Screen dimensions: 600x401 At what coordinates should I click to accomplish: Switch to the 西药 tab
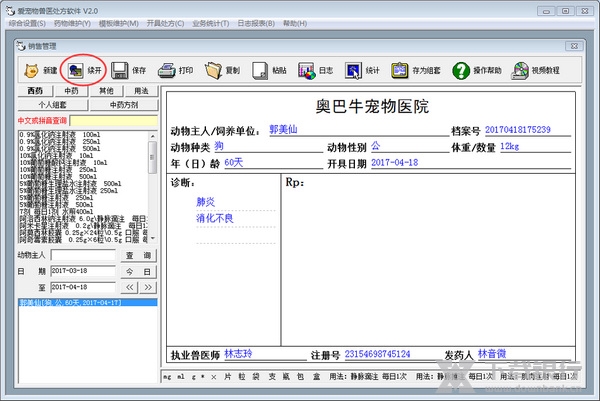[x=35, y=91]
